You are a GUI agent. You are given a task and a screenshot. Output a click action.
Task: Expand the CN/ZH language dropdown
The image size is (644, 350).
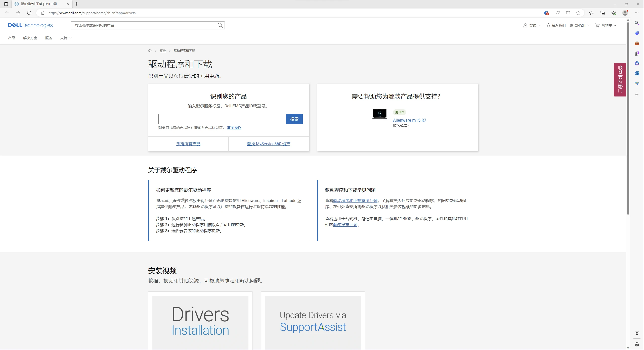pos(580,25)
